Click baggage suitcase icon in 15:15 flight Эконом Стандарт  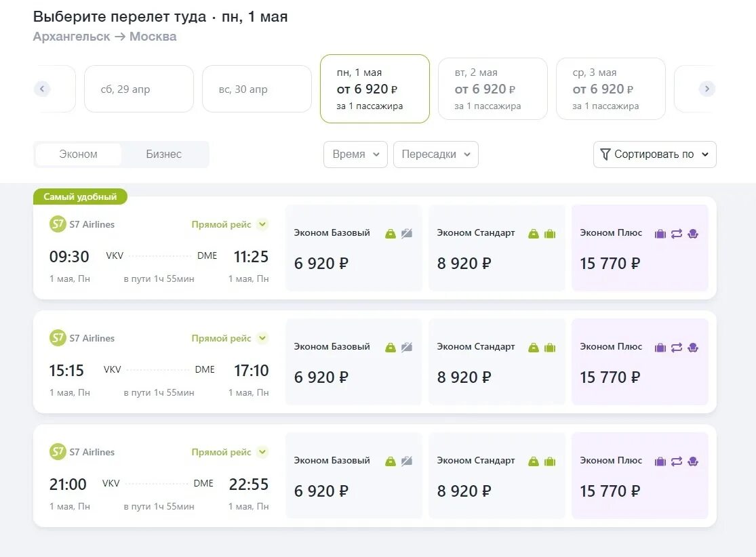tap(550, 348)
